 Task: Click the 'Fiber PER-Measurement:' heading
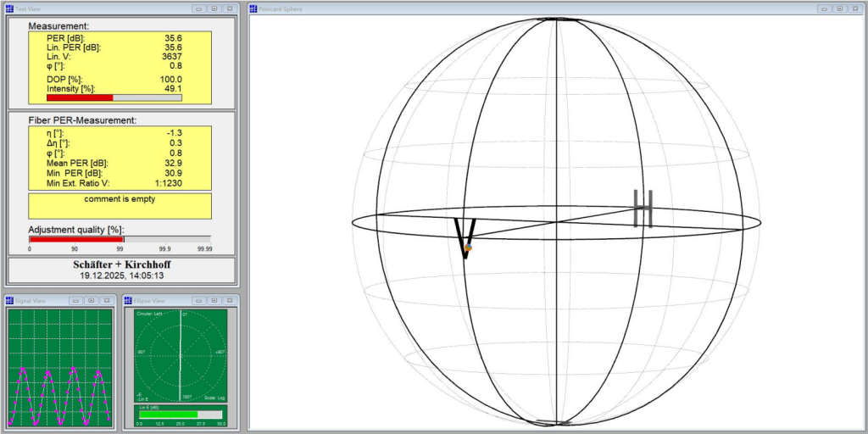tap(82, 120)
